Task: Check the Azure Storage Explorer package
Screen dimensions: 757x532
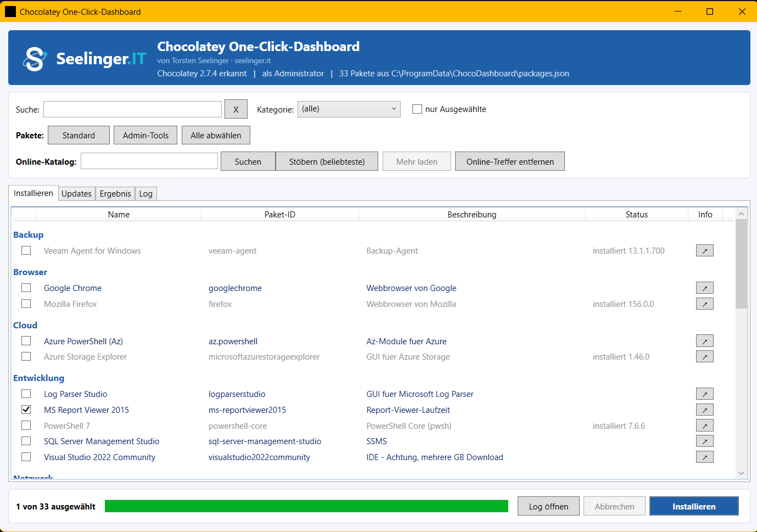Action: click(x=26, y=356)
